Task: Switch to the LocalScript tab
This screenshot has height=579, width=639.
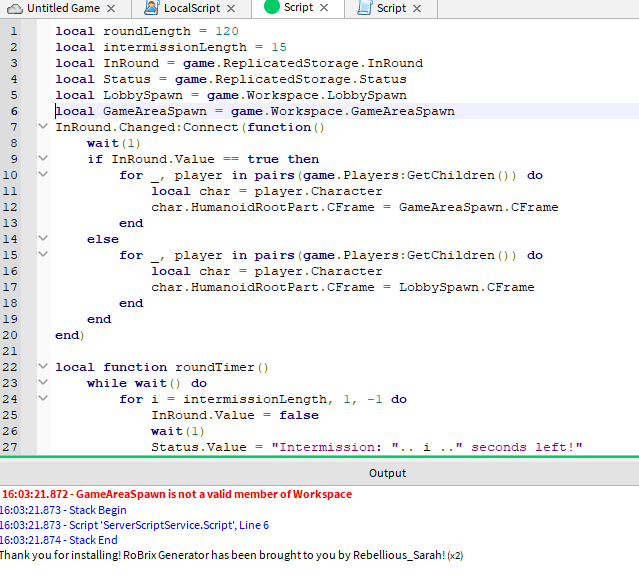Action: [x=192, y=8]
